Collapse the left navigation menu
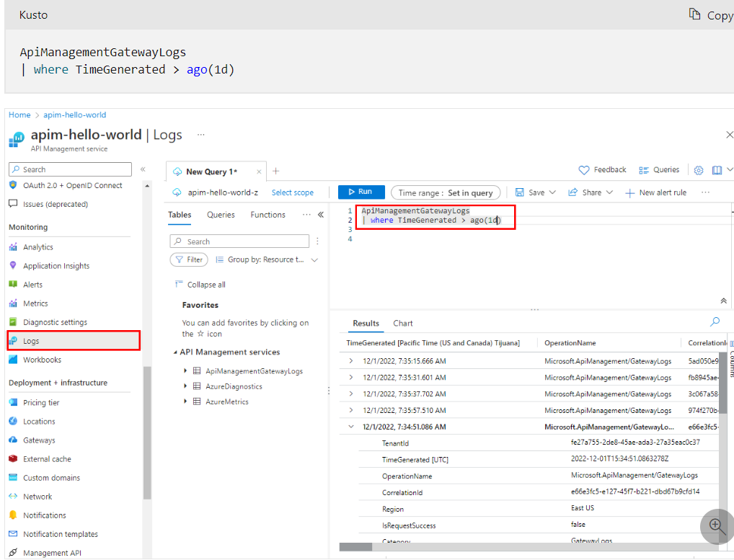This screenshot has height=560, width=734. [x=143, y=169]
